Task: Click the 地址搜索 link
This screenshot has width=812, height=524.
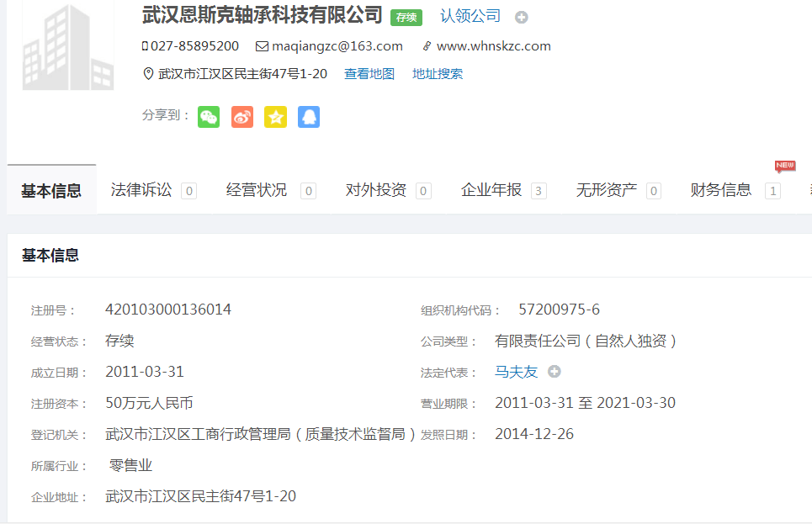Action: pyautogui.click(x=438, y=74)
